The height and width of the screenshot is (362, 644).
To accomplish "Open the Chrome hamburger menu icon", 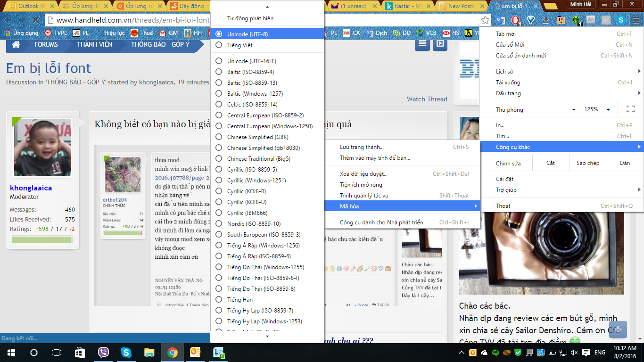I will pos(636,20).
